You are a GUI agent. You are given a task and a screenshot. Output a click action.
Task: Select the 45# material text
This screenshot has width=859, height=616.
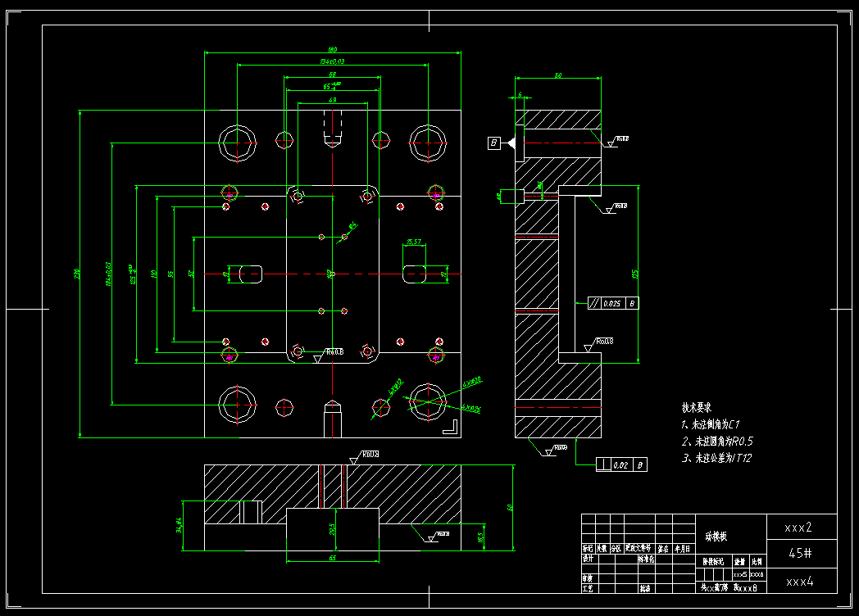tap(800, 553)
